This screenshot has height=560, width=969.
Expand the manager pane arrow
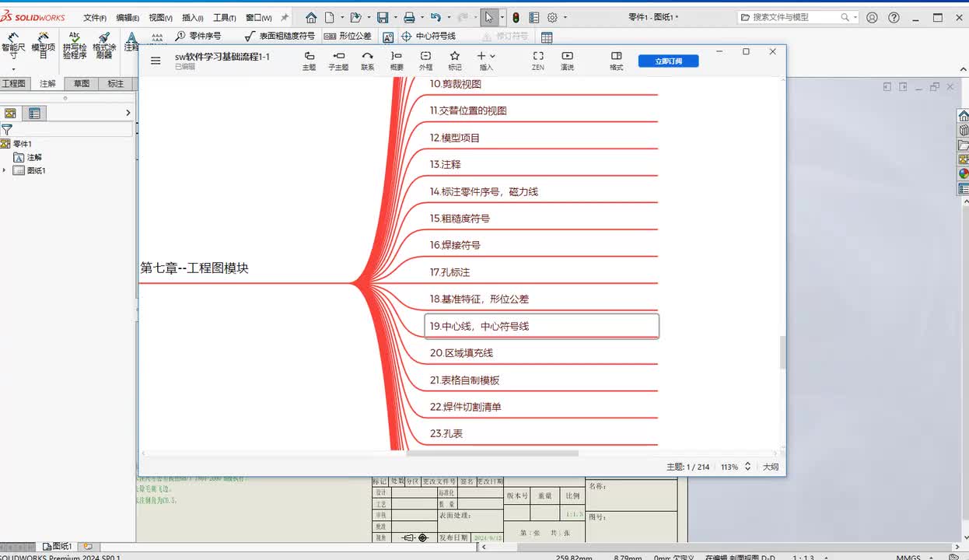[128, 113]
